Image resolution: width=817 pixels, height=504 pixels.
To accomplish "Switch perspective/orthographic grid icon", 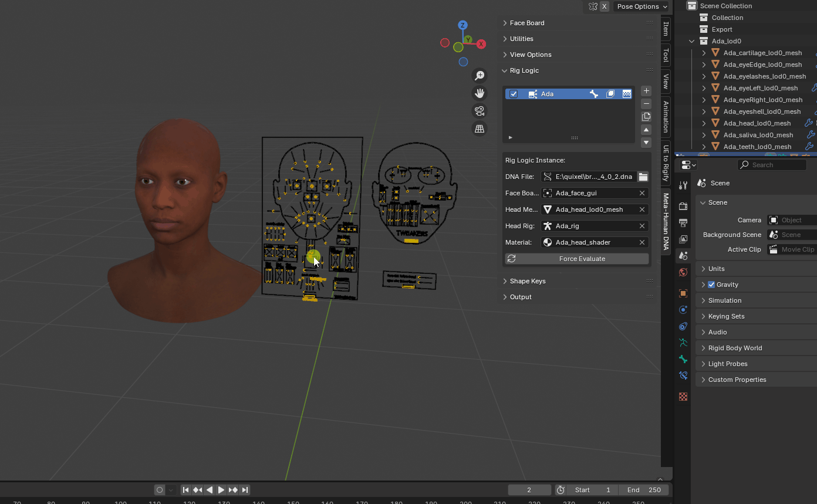I will coord(480,128).
